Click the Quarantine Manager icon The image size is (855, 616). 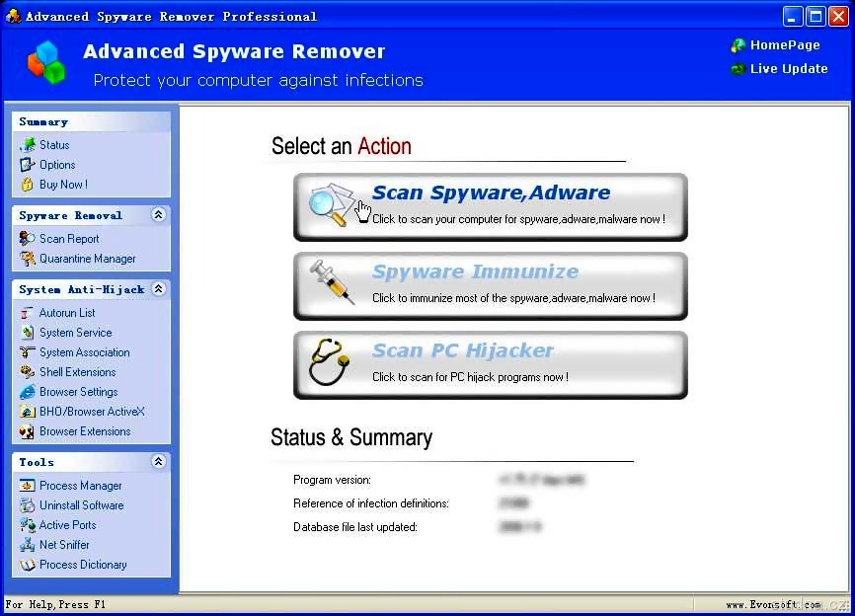coord(28,259)
